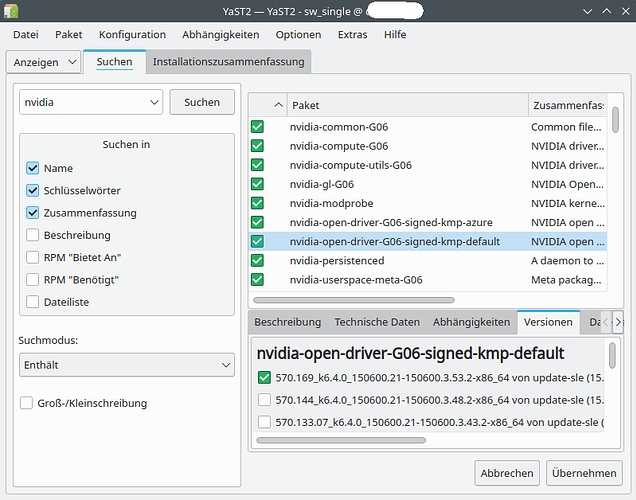The image size is (636, 500).
Task: Click "A daemon to ..." summary cell
Action: [567, 260]
